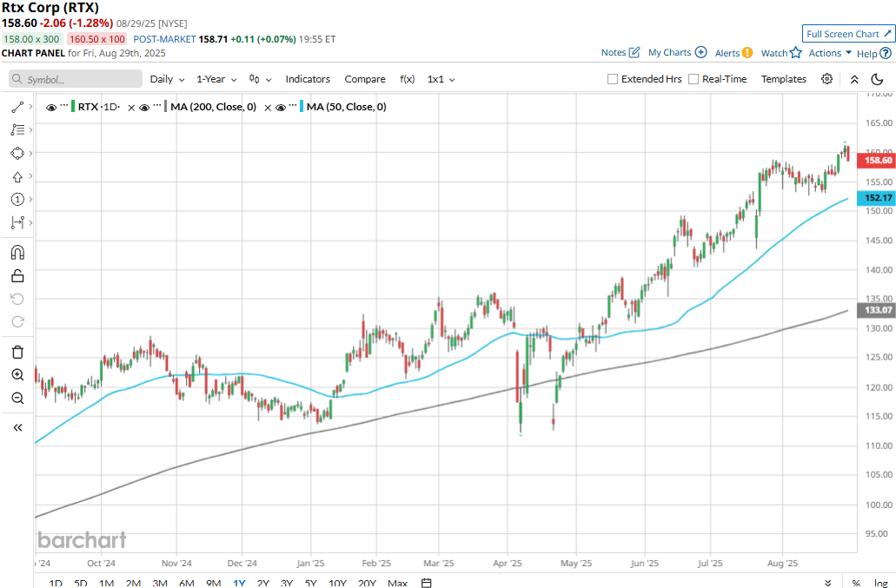896x588 pixels.
Task: Toggle percent scale
Action: (x=856, y=583)
